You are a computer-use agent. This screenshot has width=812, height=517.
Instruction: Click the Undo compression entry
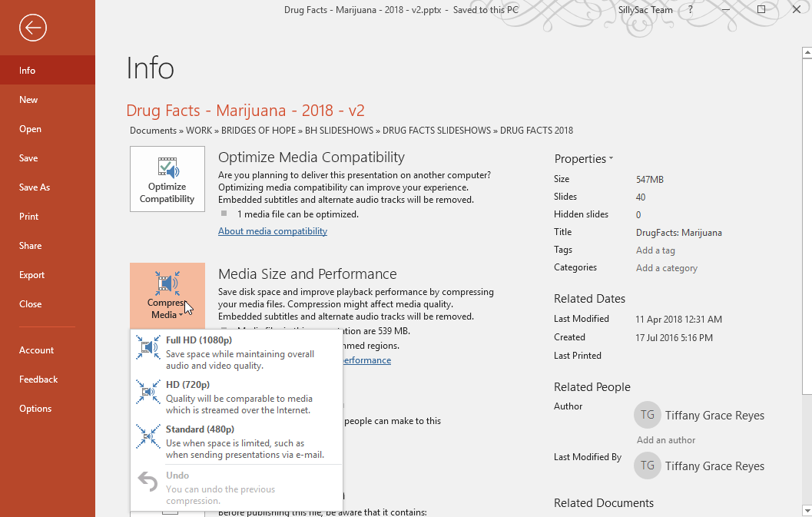237,488
